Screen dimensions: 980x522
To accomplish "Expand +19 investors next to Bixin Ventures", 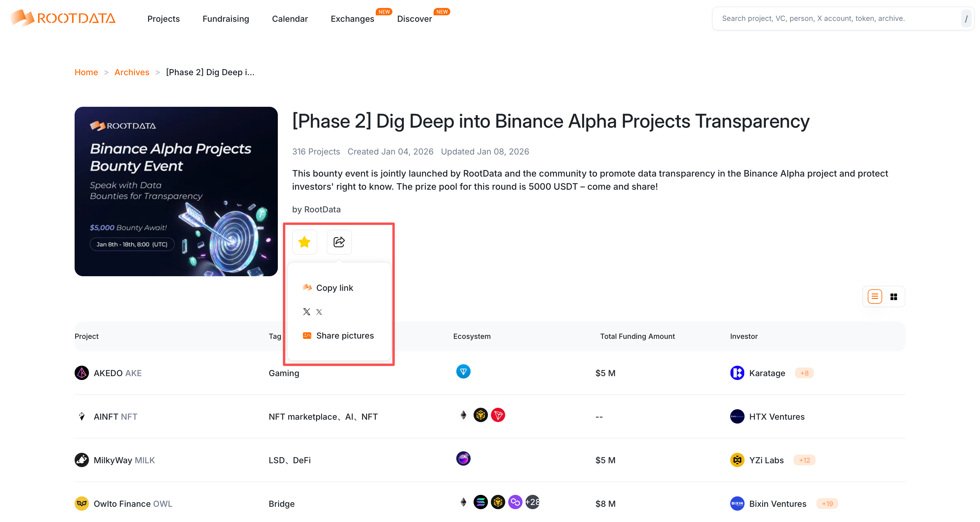I will (x=827, y=504).
